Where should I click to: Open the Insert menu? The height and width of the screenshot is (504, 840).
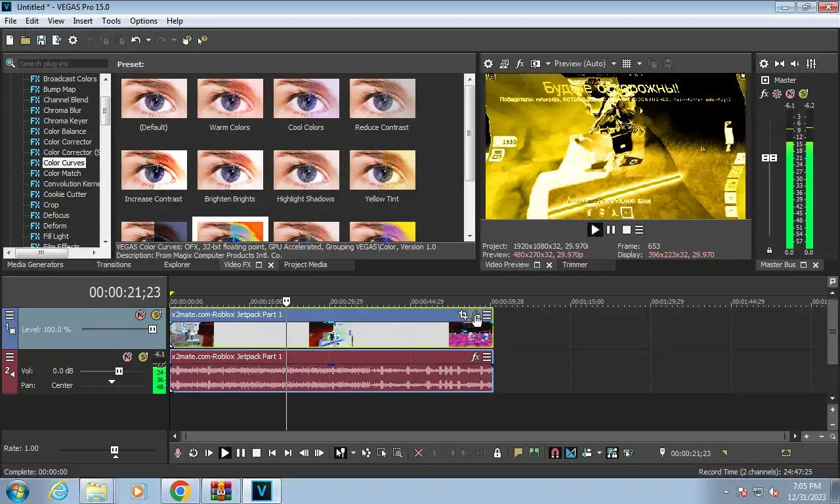(83, 21)
